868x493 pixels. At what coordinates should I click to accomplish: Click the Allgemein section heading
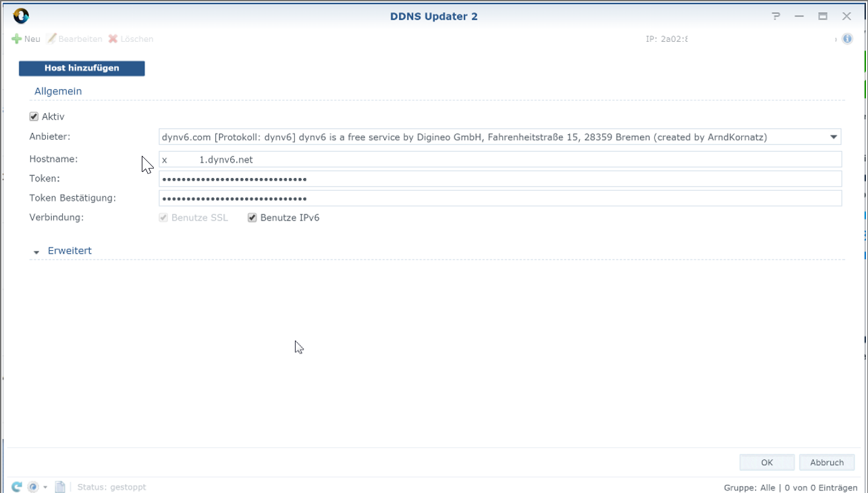(x=58, y=91)
